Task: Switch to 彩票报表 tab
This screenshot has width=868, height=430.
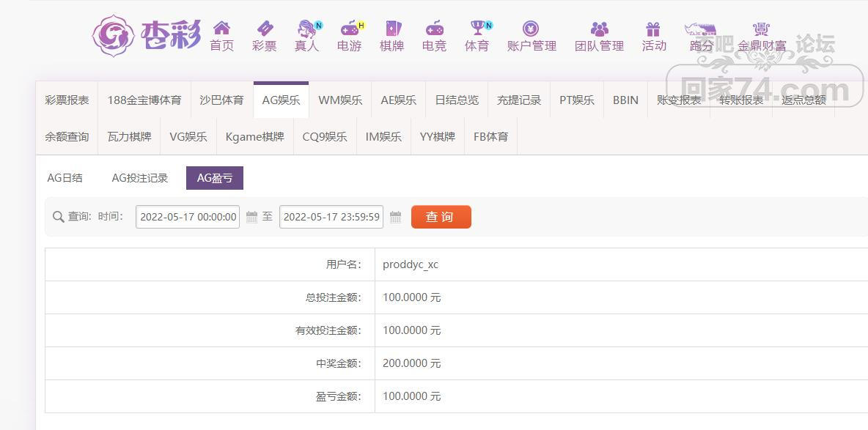Action: coord(67,100)
